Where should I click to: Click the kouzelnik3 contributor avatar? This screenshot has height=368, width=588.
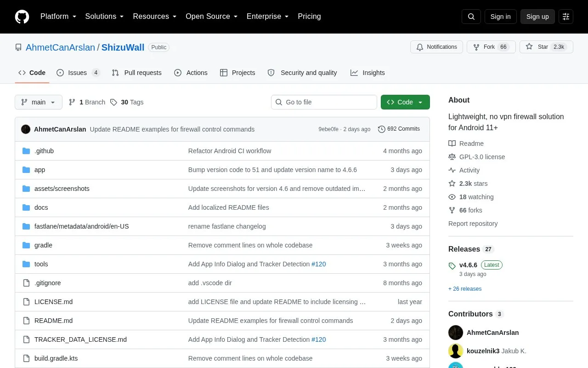456,351
